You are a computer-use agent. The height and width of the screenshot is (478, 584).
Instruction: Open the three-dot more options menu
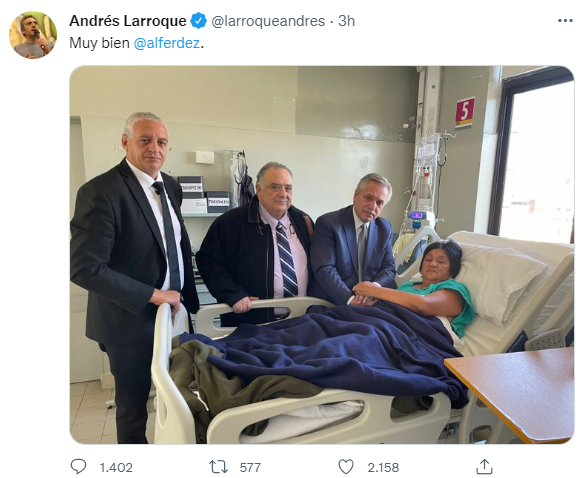(x=565, y=21)
